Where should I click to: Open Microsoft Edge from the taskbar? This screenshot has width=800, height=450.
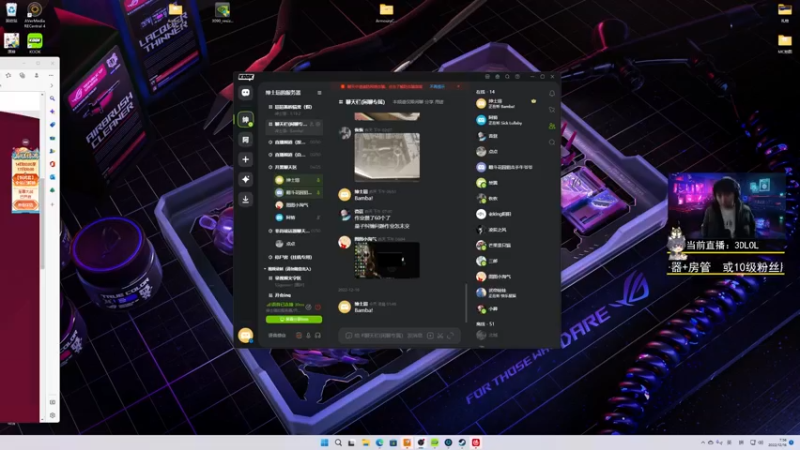380,442
